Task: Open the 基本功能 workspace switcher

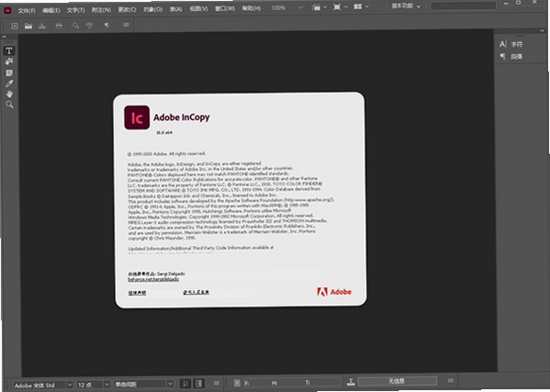Action: coord(406,6)
